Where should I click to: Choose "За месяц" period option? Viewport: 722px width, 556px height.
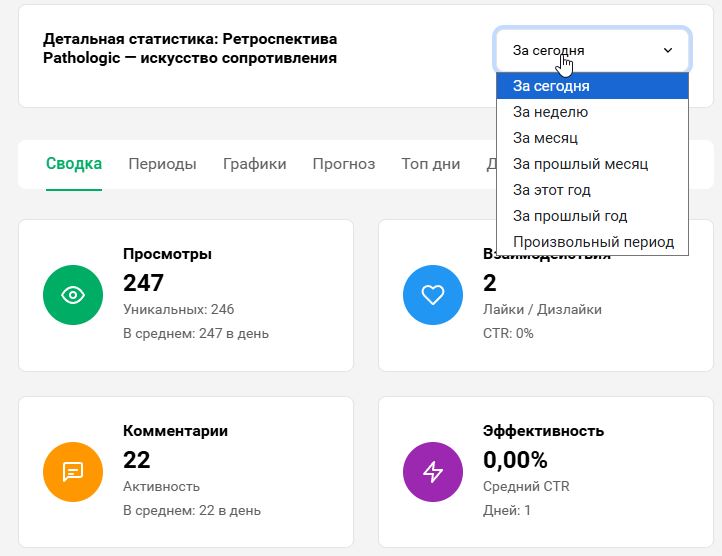tap(545, 138)
